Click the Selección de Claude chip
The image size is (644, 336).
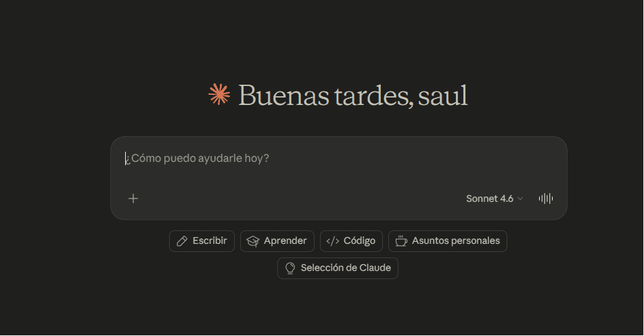338,268
